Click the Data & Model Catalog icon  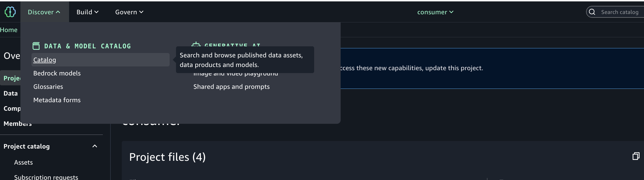coord(36,46)
